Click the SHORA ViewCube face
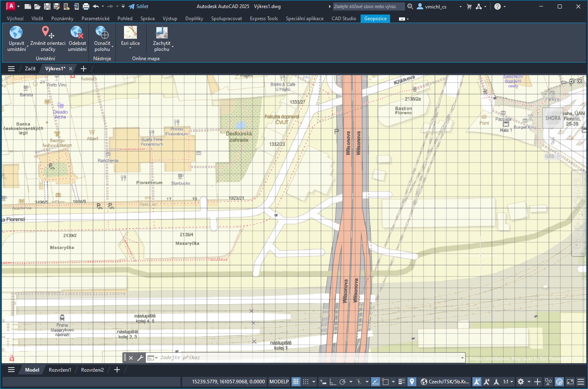The image size is (588, 389). 553,118
